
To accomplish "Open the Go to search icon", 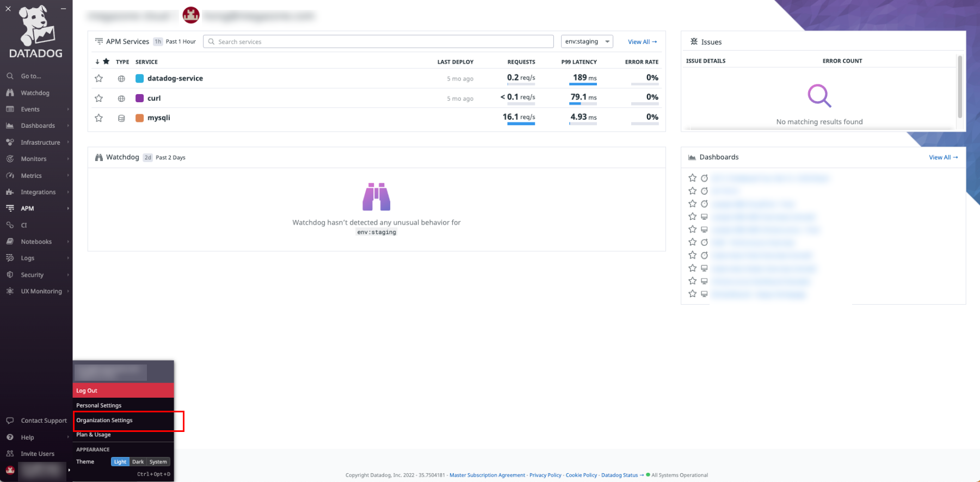I will [10, 76].
